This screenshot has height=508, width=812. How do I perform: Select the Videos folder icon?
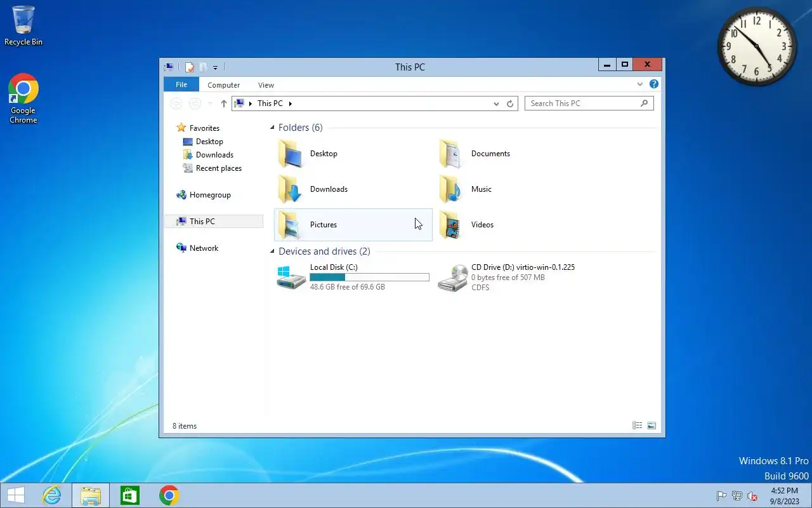coord(452,225)
